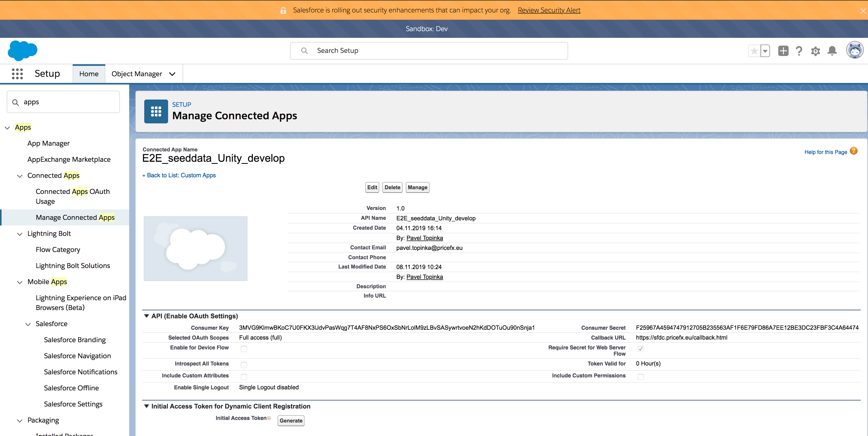Open the Setup gear icon
Viewport: 868px width, 436px height.
click(815, 51)
